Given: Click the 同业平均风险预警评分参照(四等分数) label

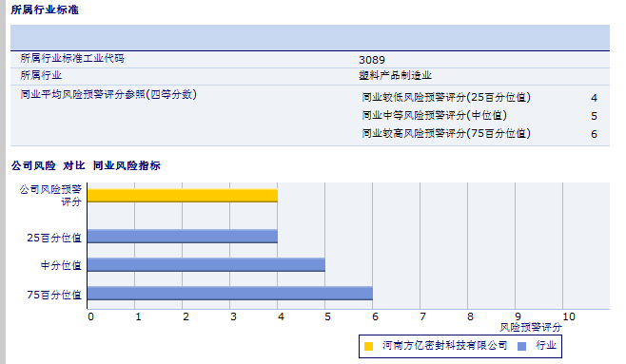Looking at the screenshot, I should [x=108, y=95].
